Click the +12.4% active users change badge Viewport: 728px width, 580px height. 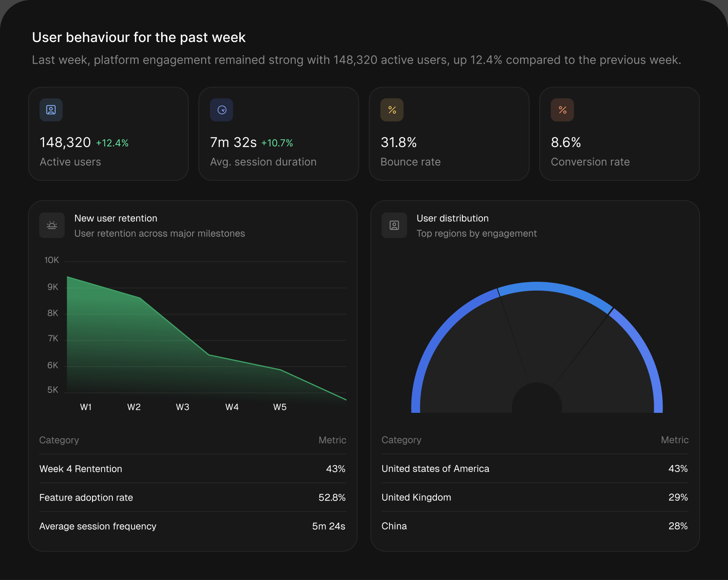112,143
